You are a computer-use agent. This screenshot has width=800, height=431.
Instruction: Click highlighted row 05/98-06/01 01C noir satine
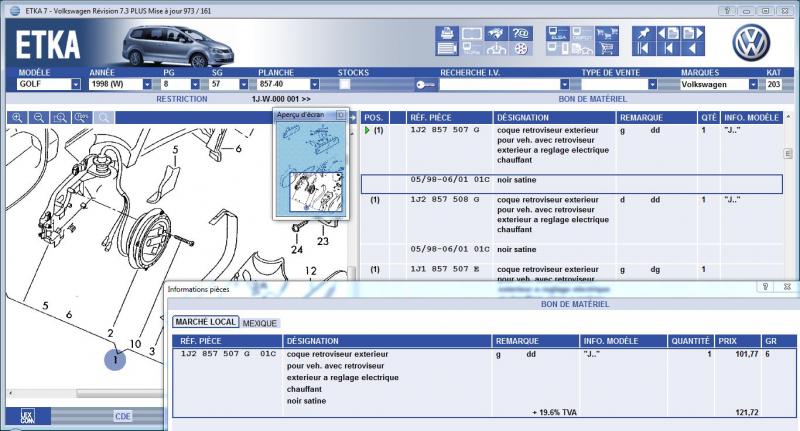[571, 184]
